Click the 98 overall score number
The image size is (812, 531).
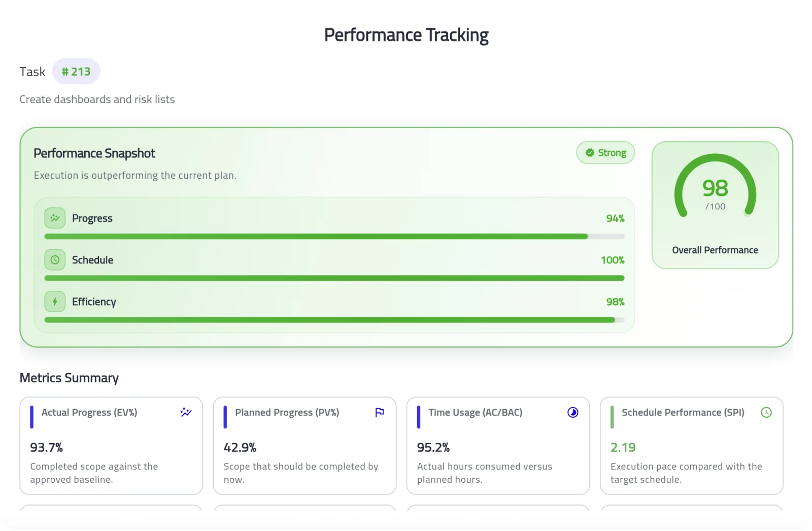click(x=715, y=188)
